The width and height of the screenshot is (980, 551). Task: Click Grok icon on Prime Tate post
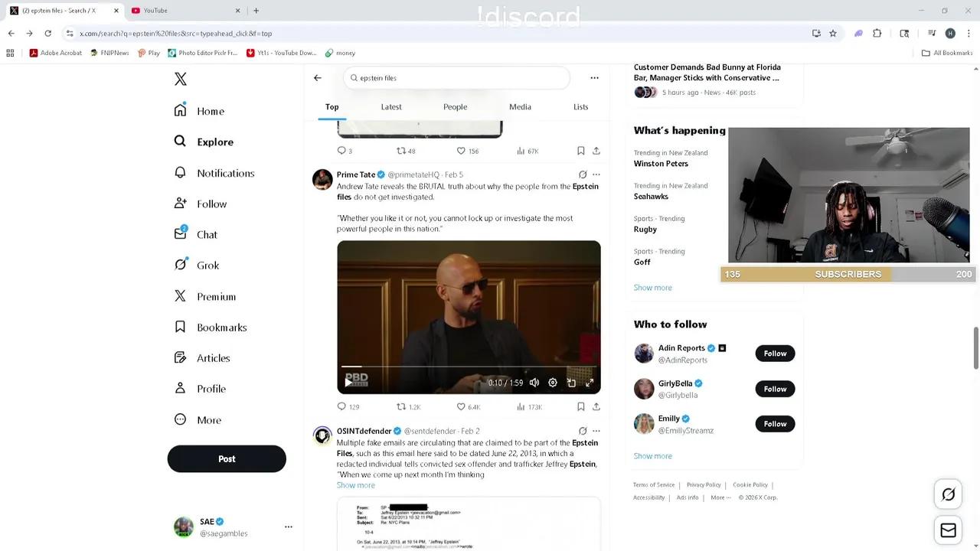(583, 174)
